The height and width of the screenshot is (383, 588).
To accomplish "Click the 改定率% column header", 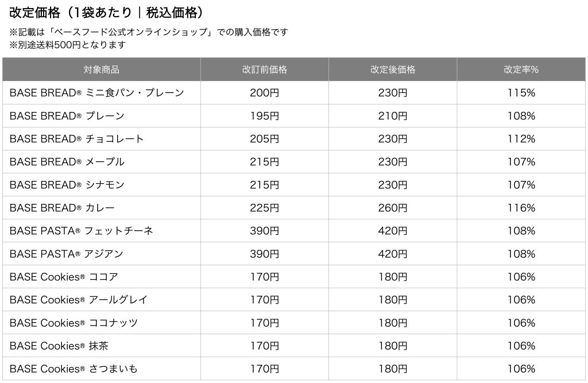I will 521,69.
